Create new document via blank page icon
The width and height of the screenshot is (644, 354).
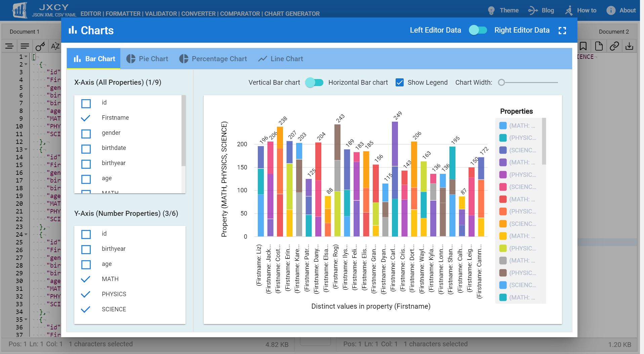(599, 46)
